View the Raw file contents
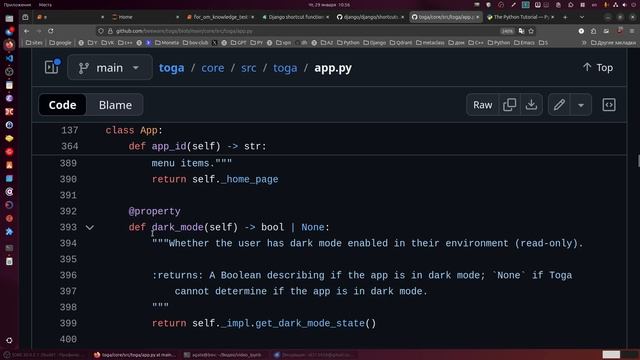The width and height of the screenshot is (640, 360). (x=482, y=105)
